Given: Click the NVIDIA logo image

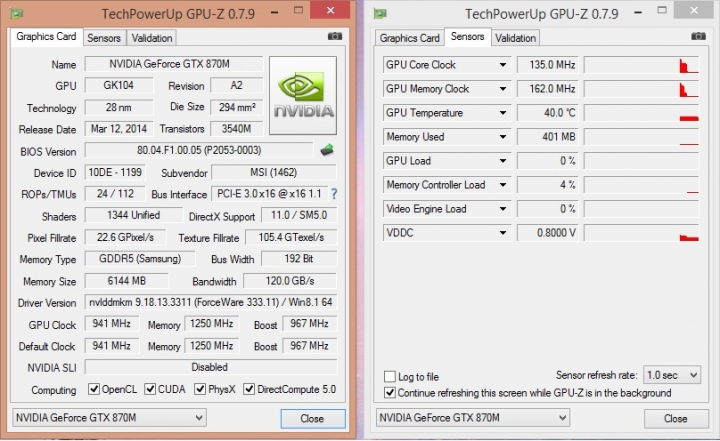Looking at the screenshot, I should (303, 96).
